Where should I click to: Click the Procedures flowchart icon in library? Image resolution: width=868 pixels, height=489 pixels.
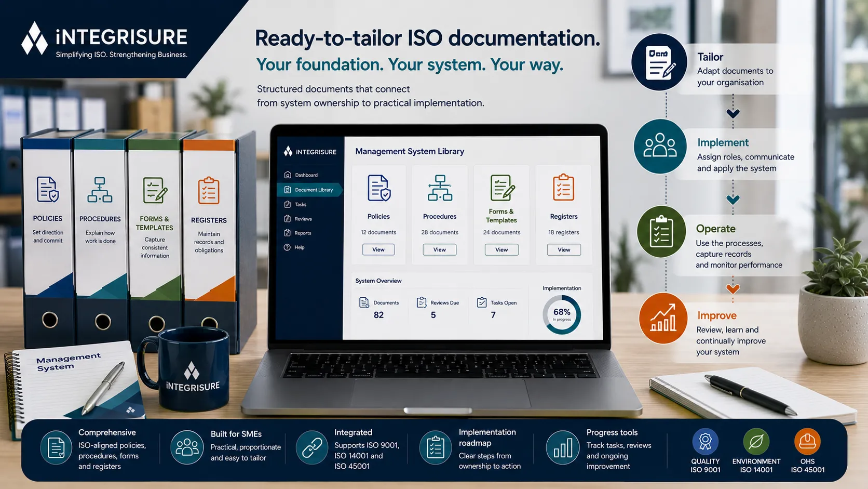click(440, 188)
